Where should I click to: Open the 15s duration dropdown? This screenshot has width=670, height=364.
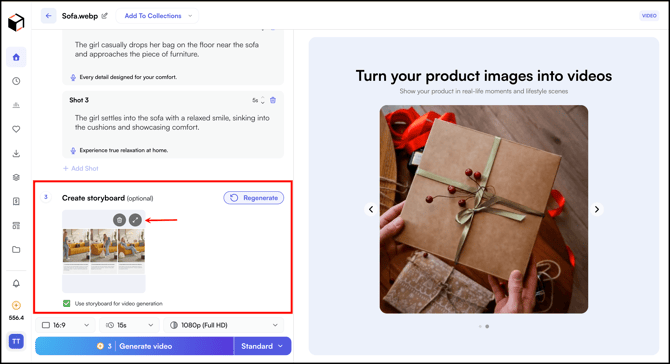pos(129,325)
